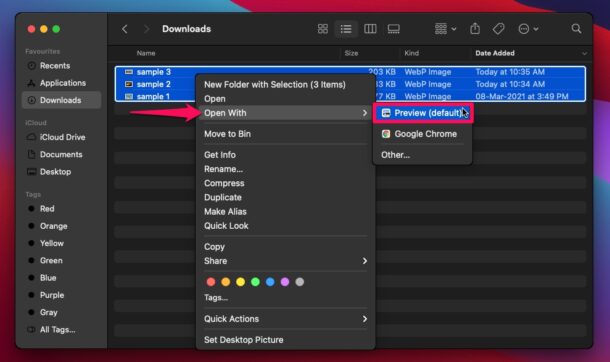This screenshot has height=362, width=610.
Task: Choose Other… in Open With submenu
Action: point(423,155)
